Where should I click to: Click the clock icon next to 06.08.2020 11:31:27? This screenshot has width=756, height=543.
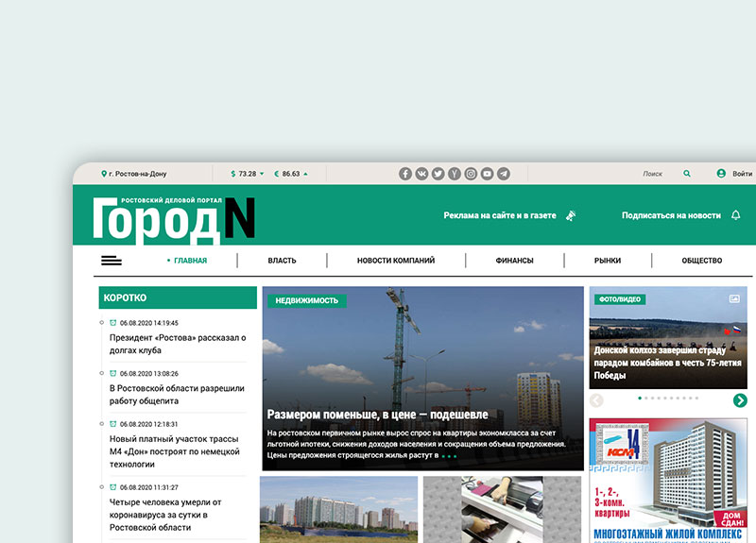(113, 487)
